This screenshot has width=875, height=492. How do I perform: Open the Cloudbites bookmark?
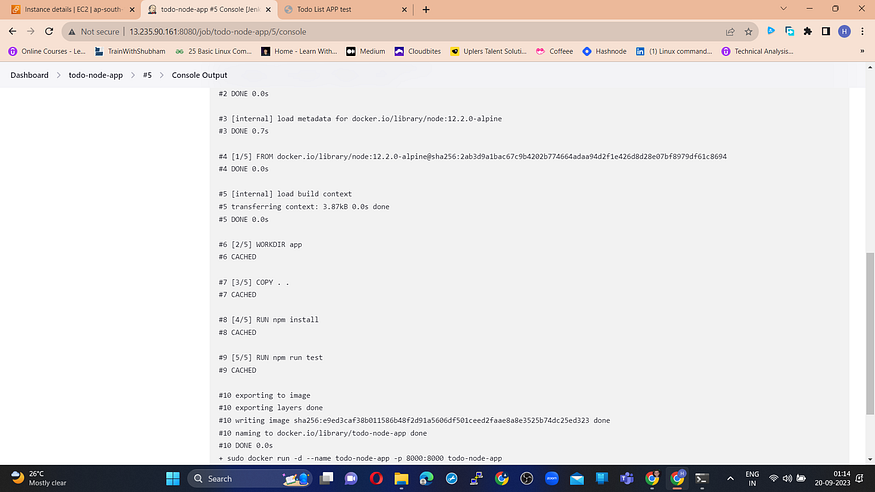pyautogui.click(x=417, y=51)
